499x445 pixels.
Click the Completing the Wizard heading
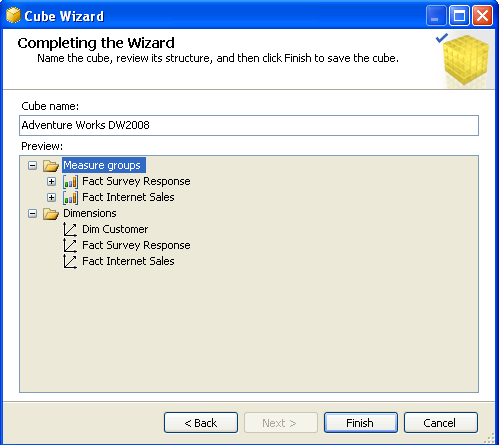pyautogui.click(x=96, y=43)
